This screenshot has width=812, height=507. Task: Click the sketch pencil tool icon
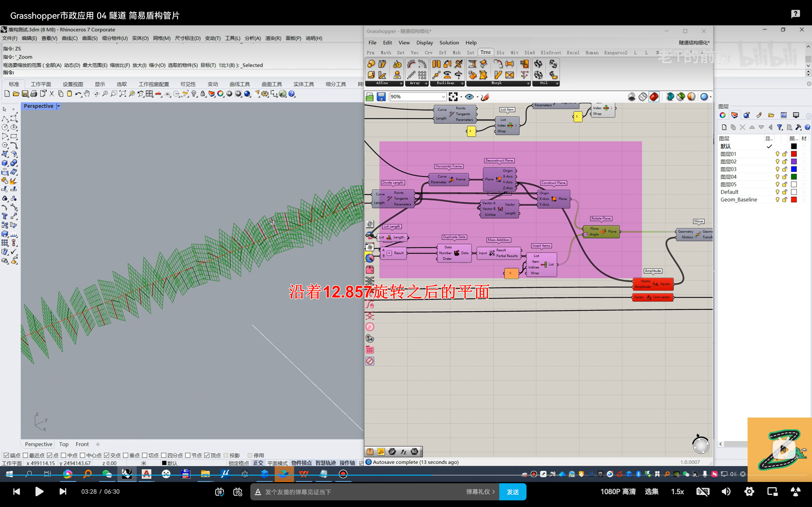(x=485, y=97)
